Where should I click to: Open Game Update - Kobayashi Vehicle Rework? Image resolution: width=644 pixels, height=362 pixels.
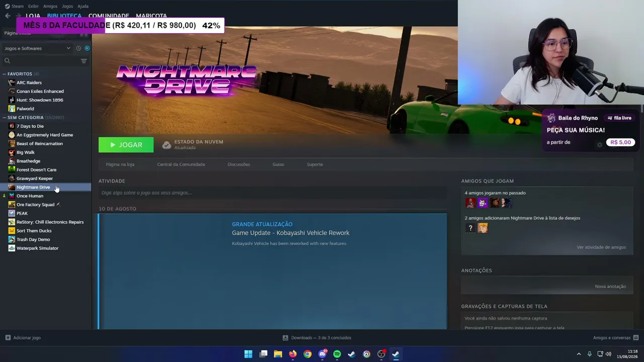click(x=290, y=233)
